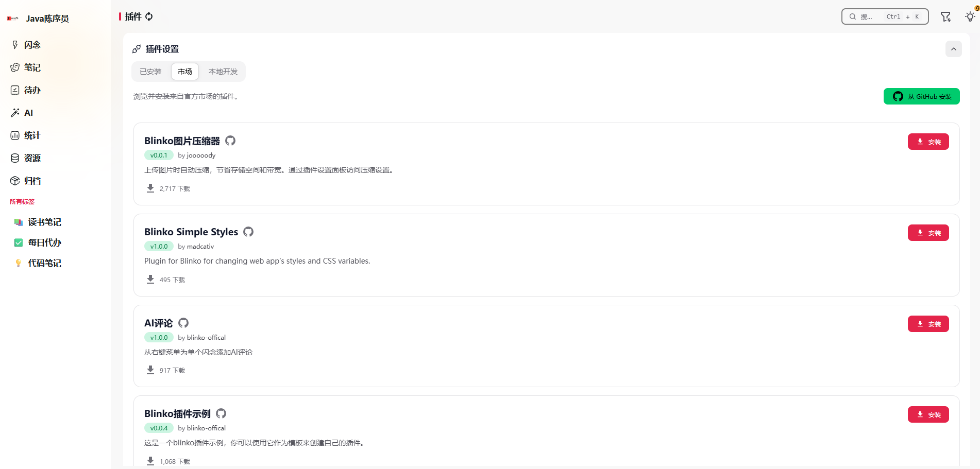Click the 从 GitHub 安装 button

(921, 96)
